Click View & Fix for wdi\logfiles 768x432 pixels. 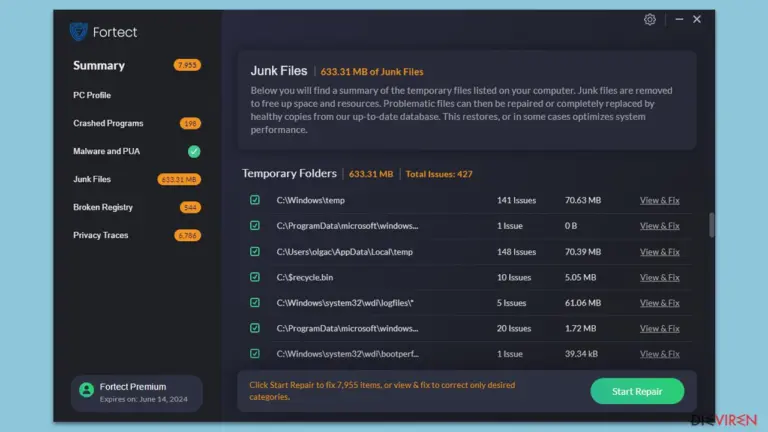659,303
